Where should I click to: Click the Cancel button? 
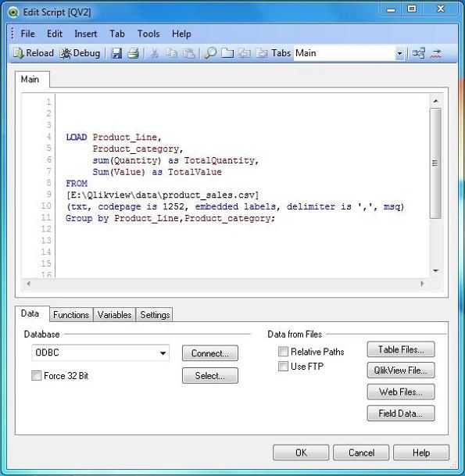pos(361,453)
